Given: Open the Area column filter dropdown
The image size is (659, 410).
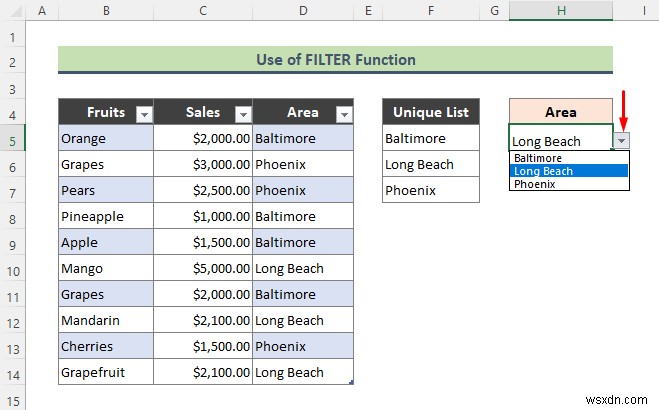Looking at the screenshot, I should (x=342, y=114).
